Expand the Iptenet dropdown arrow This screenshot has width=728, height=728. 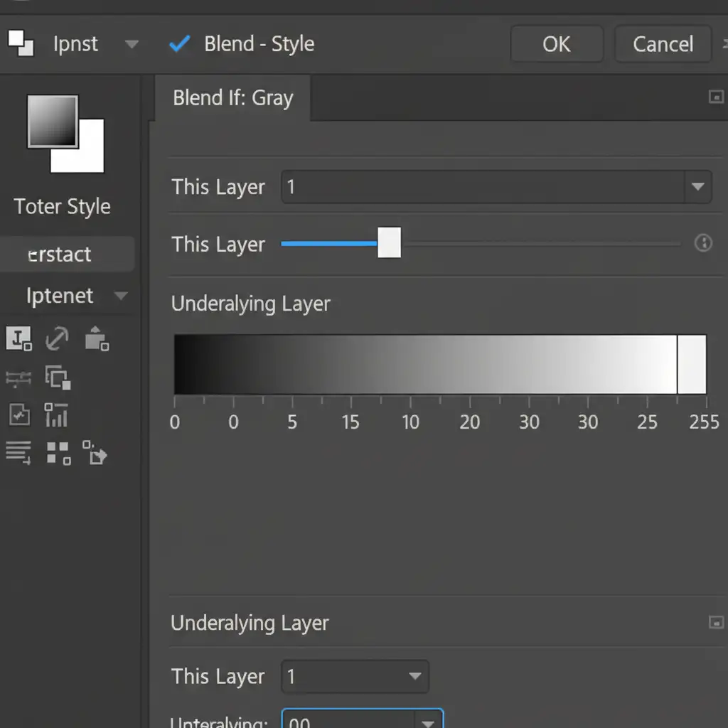121,296
